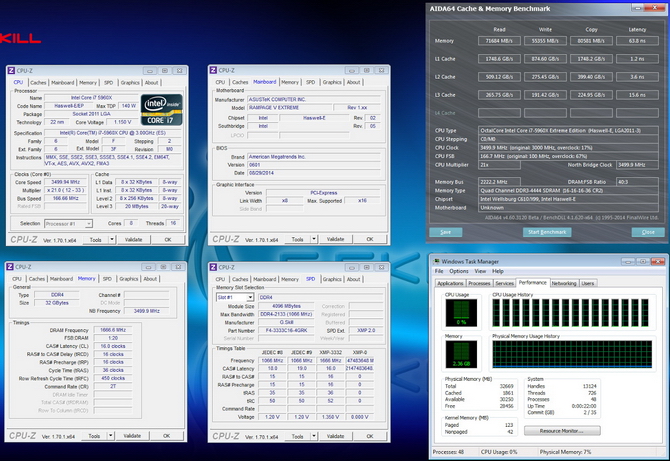
Task: Open the Help menu in Task Manager
Action: click(498, 271)
